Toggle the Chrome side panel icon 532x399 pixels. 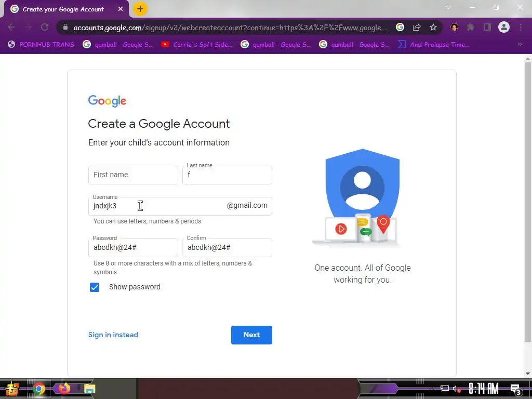pyautogui.click(x=487, y=27)
